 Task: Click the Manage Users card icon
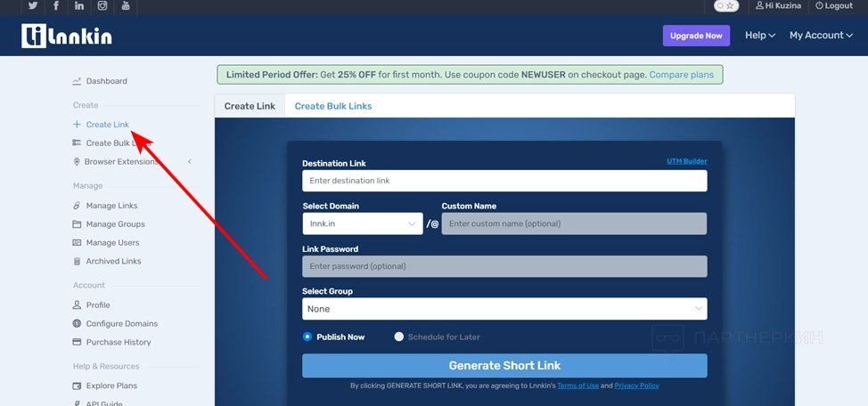(x=77, y=243)
